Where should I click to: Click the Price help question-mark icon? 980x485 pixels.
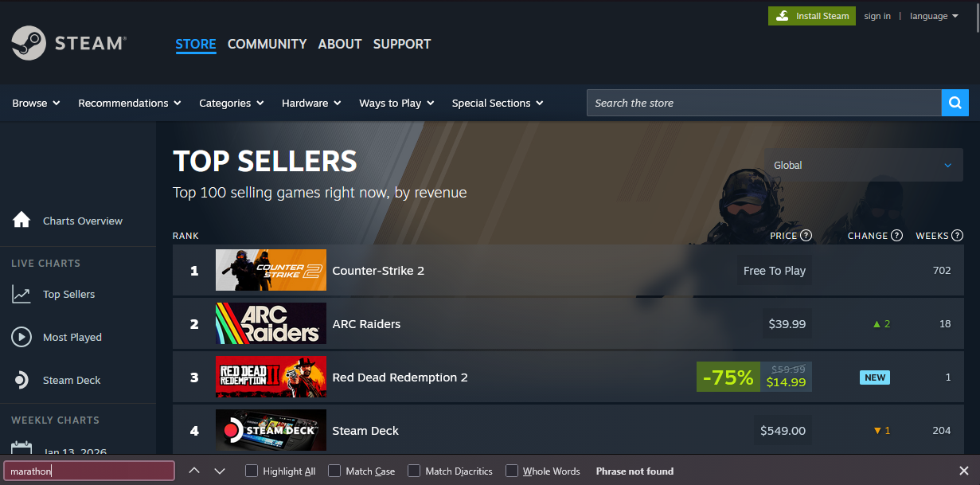(x=806, y=235)
